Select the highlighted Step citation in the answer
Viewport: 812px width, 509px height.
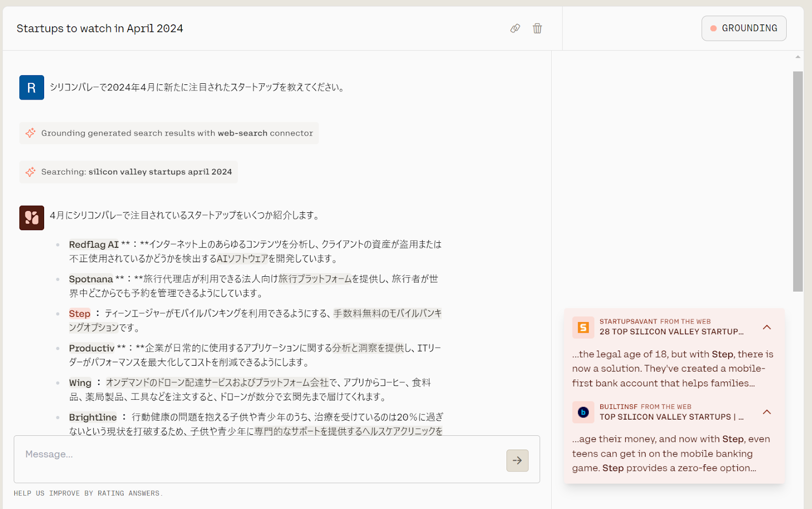click(x=79, y=313)
